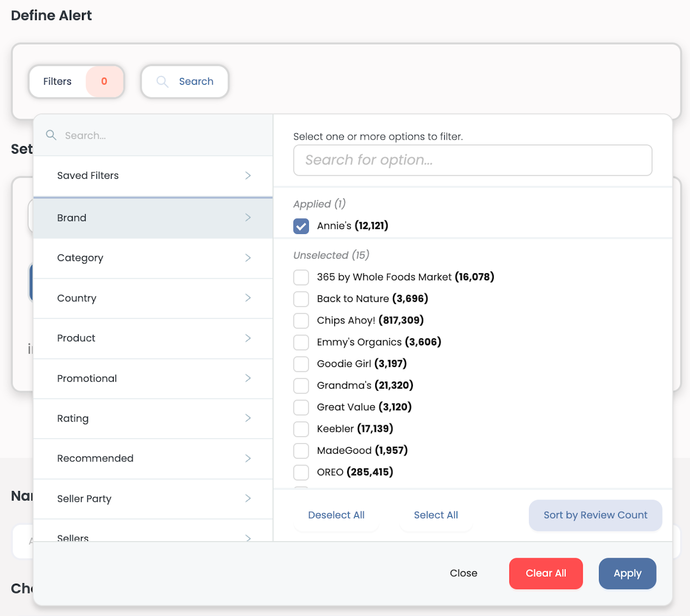Expand the Rating filter arrow

pyautogui.click(x=248, y=418)
